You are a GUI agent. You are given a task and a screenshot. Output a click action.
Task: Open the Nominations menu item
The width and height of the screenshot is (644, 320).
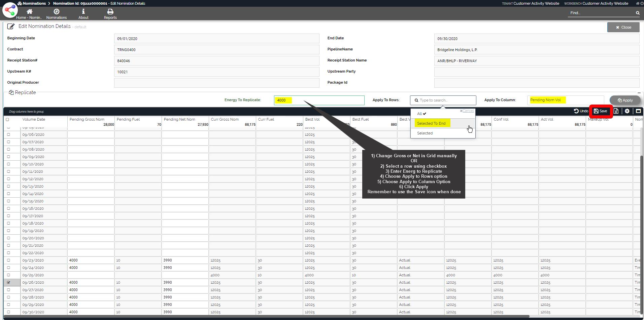56,14
